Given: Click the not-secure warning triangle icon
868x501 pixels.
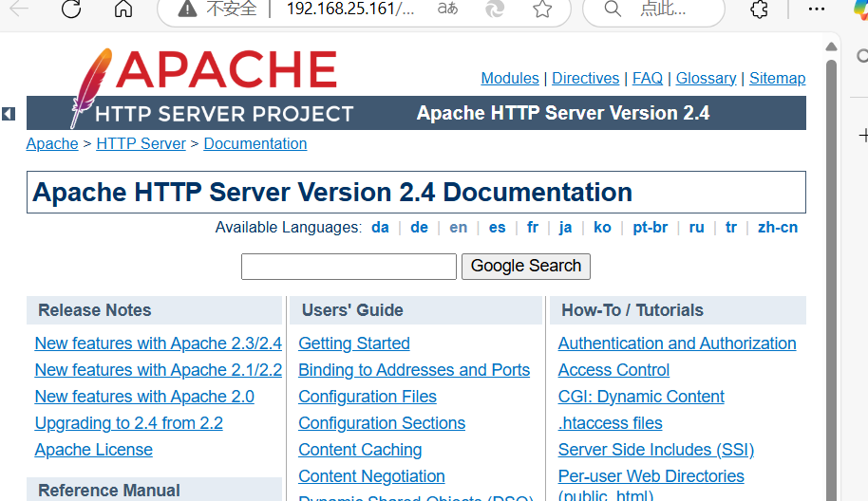Looking at the screenshot, I should click(x=187, y=9).
